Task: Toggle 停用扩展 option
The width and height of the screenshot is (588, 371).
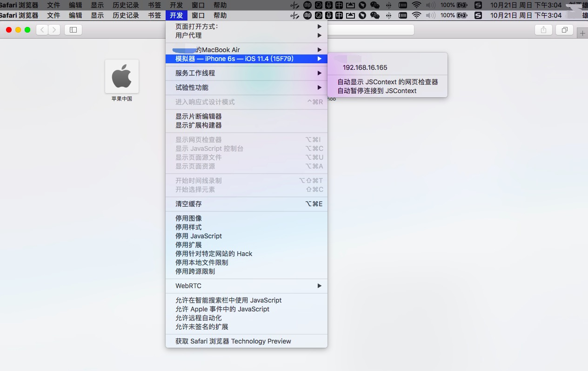Action: (x=247, y=245)
